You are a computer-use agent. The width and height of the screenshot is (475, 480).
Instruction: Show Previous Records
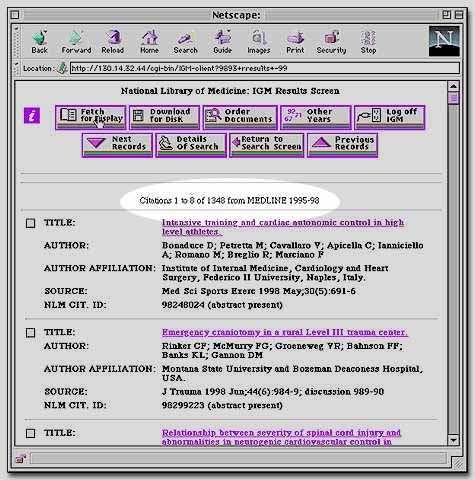point(343,145)
